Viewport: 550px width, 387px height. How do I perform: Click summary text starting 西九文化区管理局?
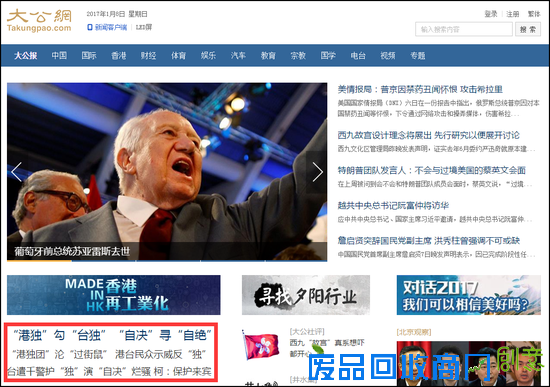click(x=436, y=149)
